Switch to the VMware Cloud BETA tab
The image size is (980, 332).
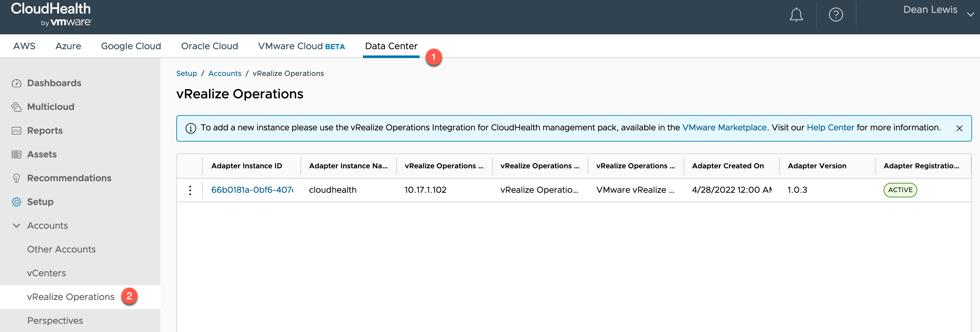[x=301, y=46]
